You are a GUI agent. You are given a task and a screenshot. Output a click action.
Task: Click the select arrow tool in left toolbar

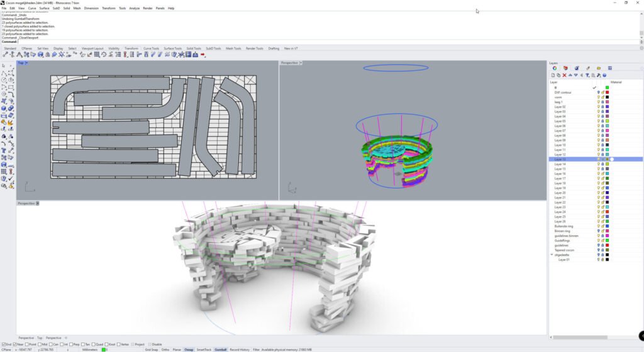pyautogui.click(x=4, y=65)
